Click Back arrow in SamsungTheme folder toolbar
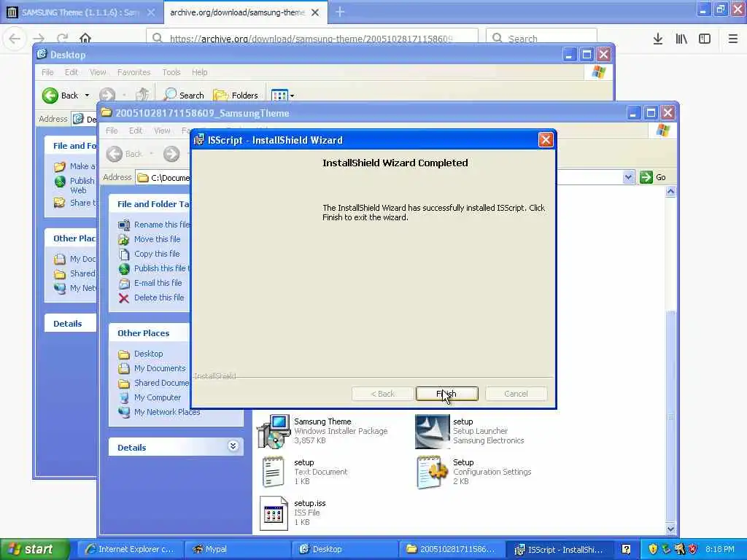The image size is (747, 560). click(115, 154)
